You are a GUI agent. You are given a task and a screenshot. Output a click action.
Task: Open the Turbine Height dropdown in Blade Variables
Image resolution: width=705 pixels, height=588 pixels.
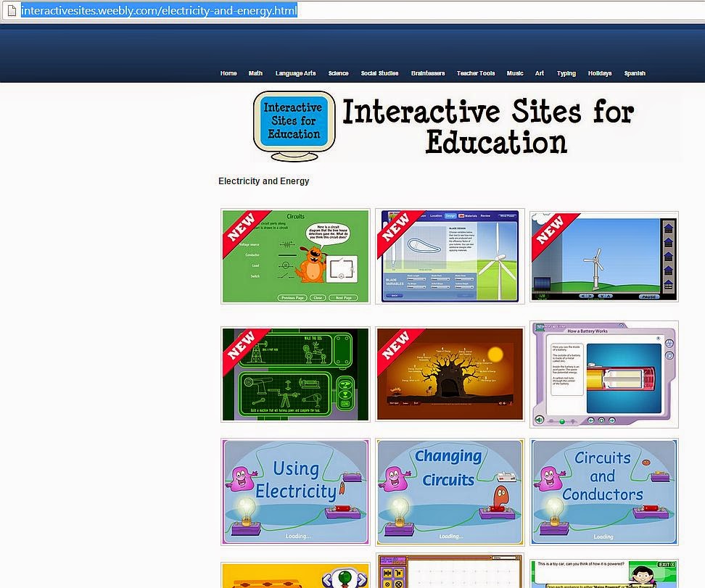[463, 286]
